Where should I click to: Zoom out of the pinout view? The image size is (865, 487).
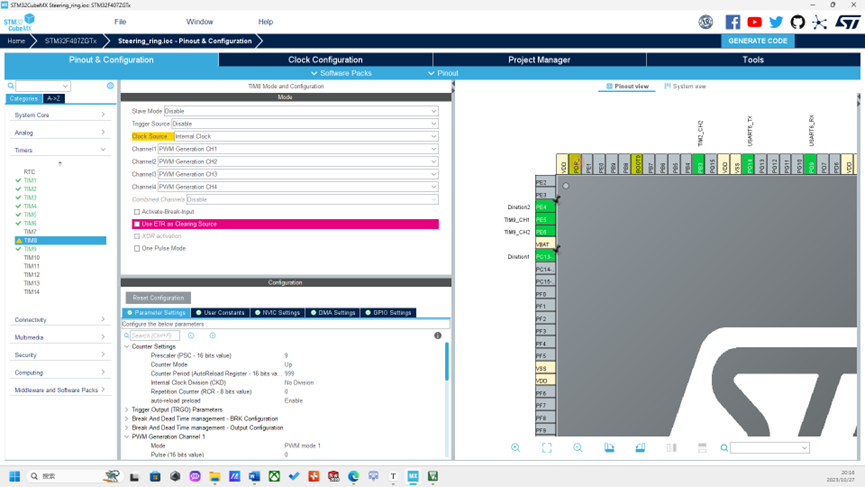tap(578, 448)
